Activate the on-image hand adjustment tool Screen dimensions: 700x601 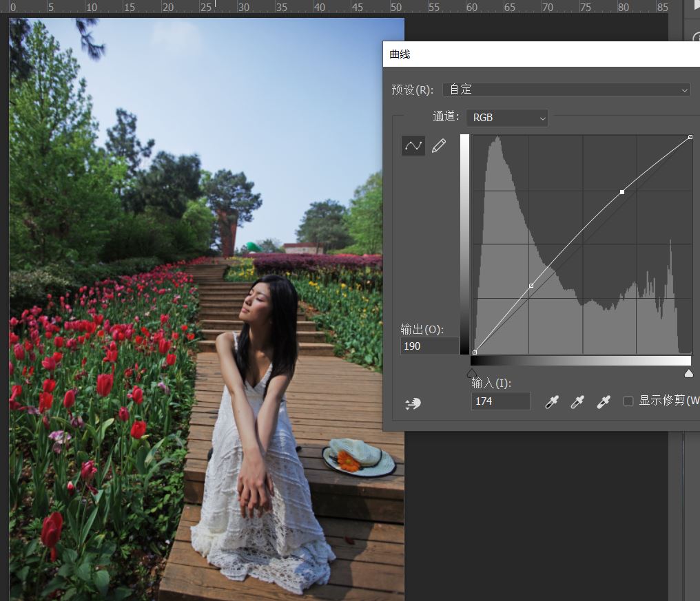[x=413, y=404]
